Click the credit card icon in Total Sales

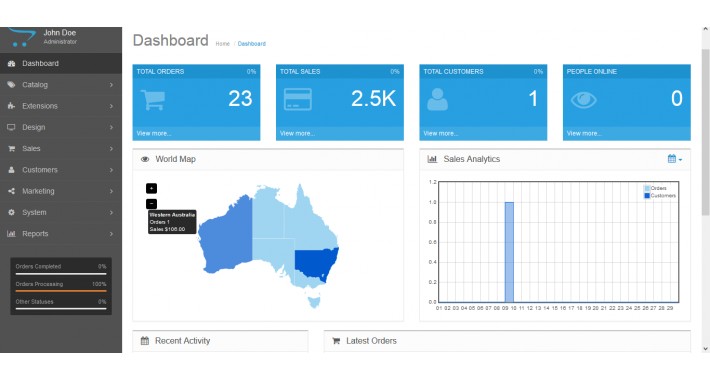point(297,100)
